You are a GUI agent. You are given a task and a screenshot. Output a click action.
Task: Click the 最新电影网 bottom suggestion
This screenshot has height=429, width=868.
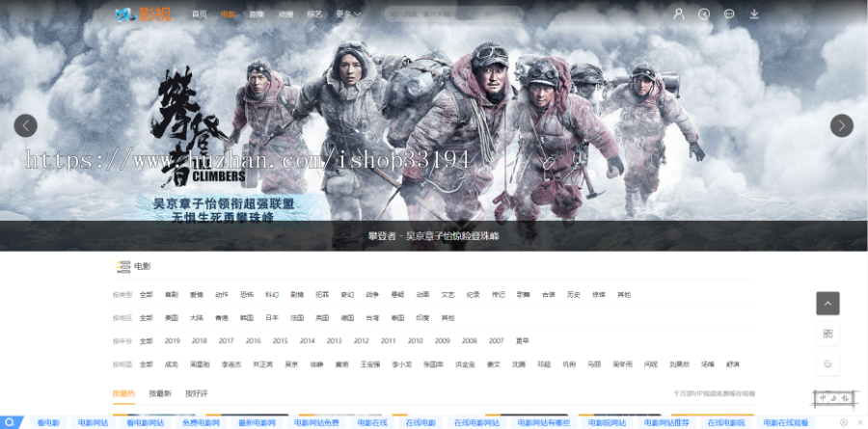pos(257,423)
